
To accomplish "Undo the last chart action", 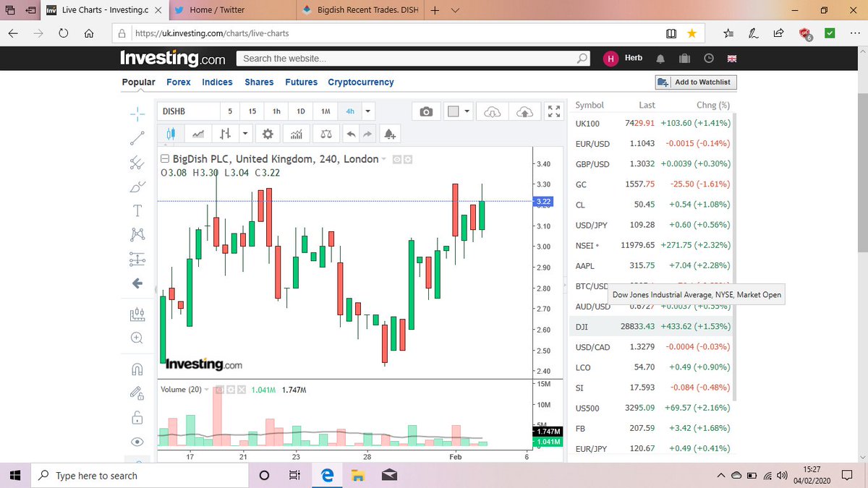I will [x=352, y=134].
